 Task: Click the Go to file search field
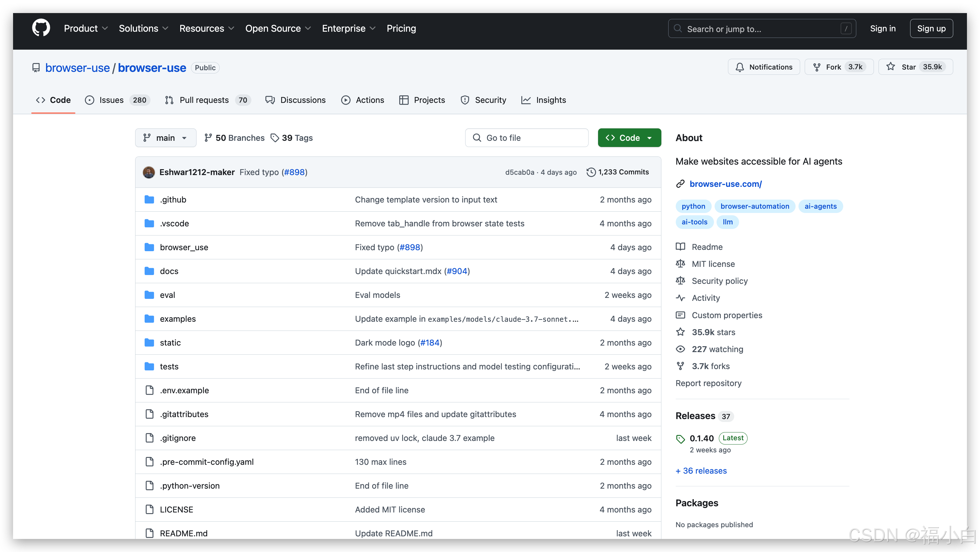tap(527, 138)
